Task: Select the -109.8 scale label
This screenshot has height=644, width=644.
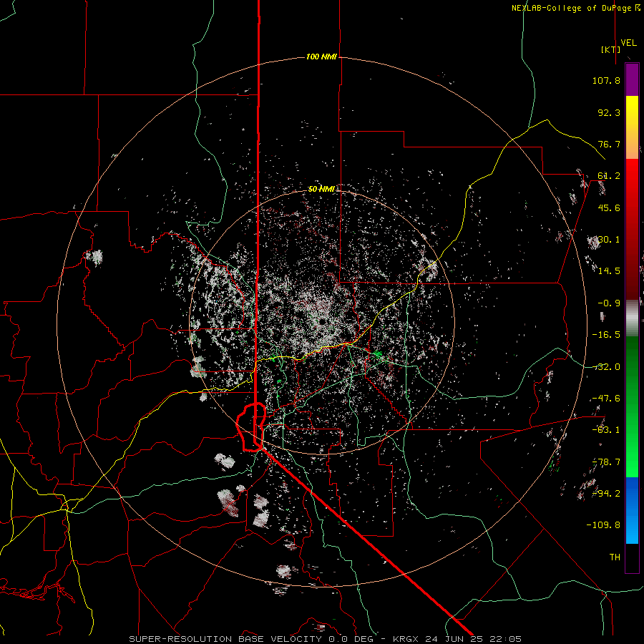Action: (x=603, y=525)
